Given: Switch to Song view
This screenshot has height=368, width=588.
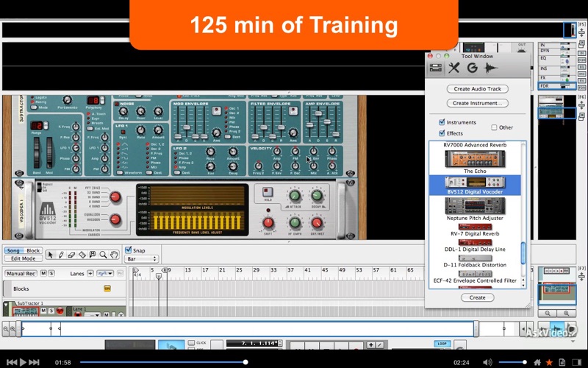Looking at the screenshot, I should pos(13,250).
